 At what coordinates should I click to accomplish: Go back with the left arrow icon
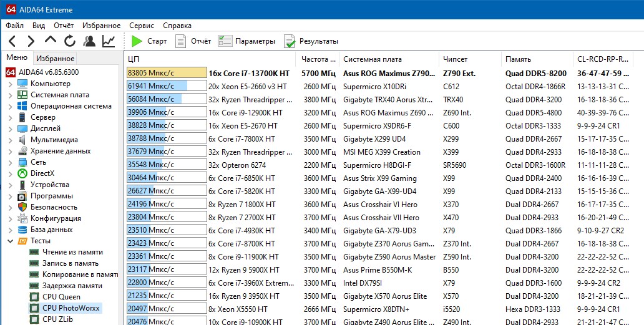point(12,41)
